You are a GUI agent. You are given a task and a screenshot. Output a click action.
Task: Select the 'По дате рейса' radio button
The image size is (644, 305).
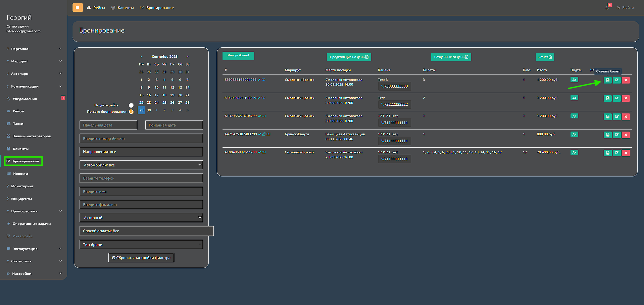click(131, 105)
